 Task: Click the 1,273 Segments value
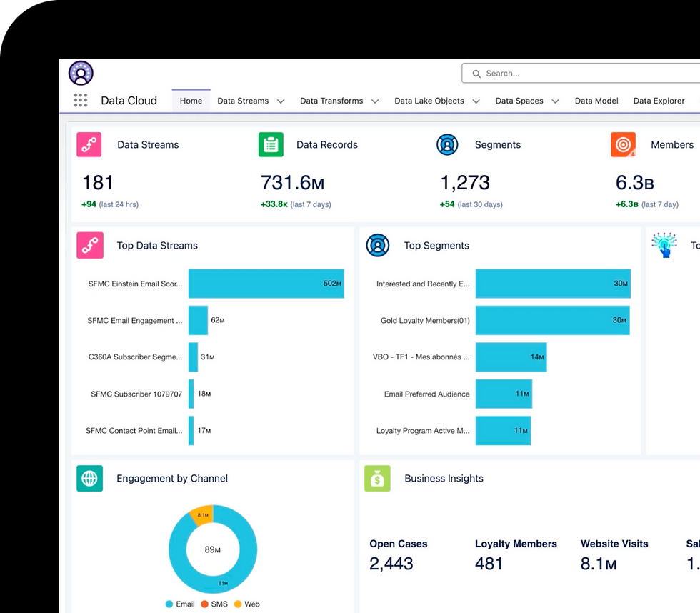465,183
